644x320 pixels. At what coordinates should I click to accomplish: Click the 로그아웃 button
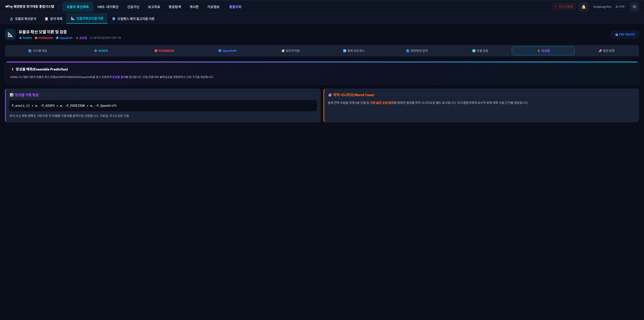coord(620,7)
